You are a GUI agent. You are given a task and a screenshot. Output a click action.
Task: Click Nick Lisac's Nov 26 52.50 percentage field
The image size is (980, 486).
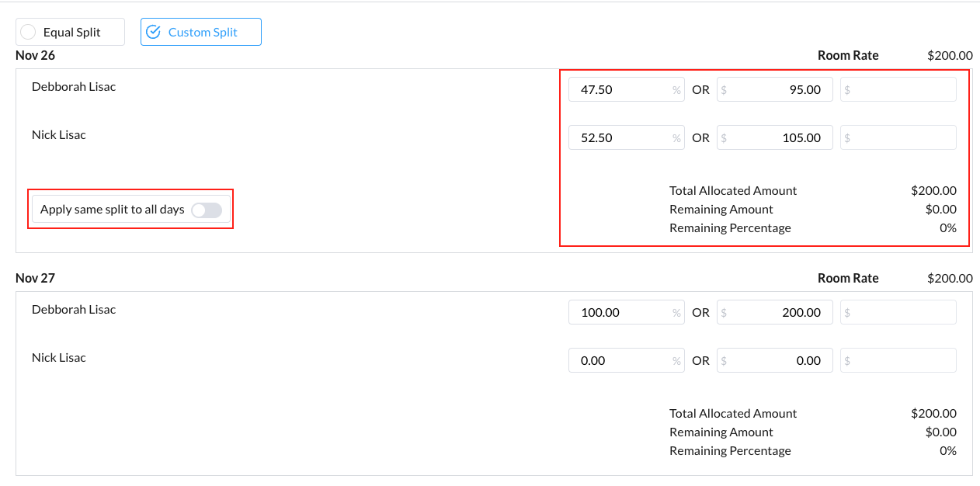(621, 137)
